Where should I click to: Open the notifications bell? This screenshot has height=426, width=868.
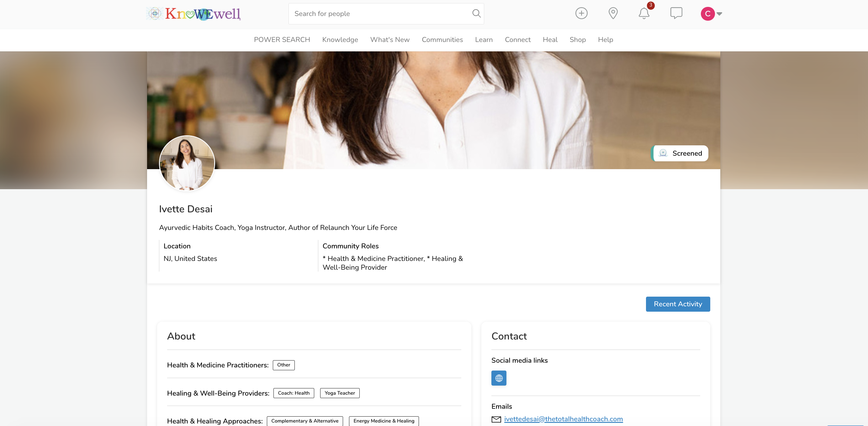(x=644, y=13)
